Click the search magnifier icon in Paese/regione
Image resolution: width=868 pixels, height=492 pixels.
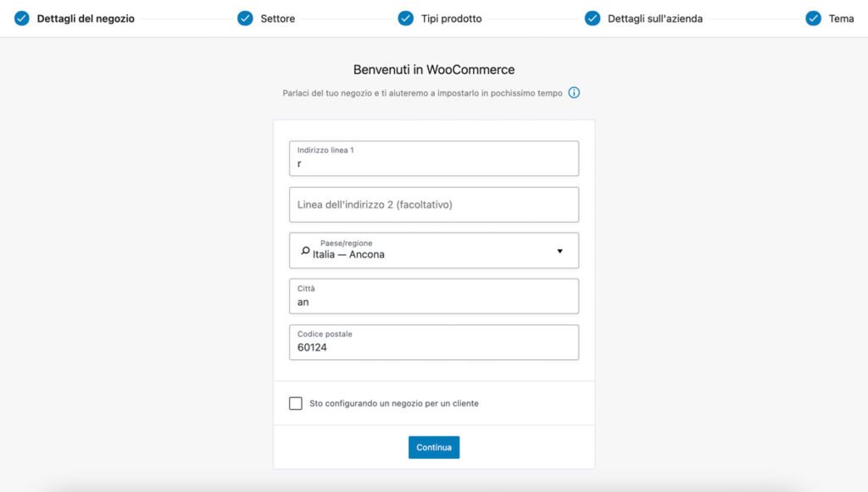coord(305,251)
